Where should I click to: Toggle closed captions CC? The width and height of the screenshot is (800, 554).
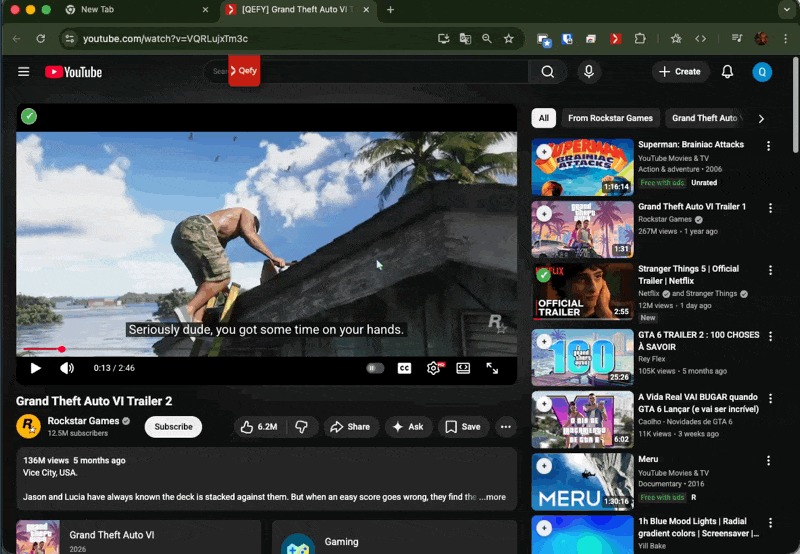[x=404, y=368]
